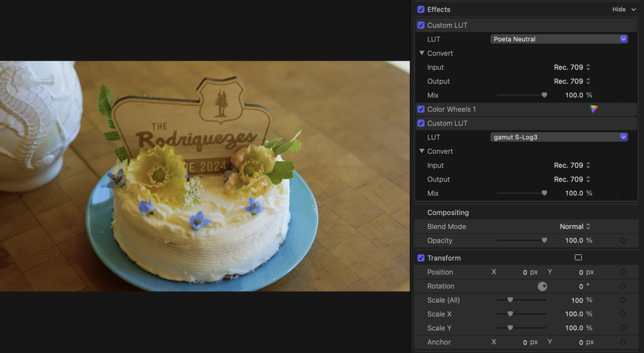Click the Transform on-screen controls icon
Viewport: 644px width, 353px height.
pos(578,258)
